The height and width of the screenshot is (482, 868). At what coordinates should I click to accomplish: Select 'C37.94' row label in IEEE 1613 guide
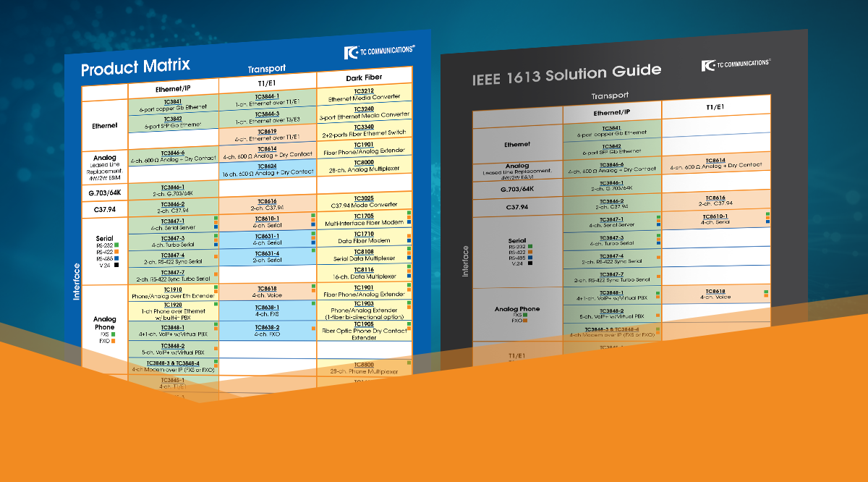(x=518, y=206)
